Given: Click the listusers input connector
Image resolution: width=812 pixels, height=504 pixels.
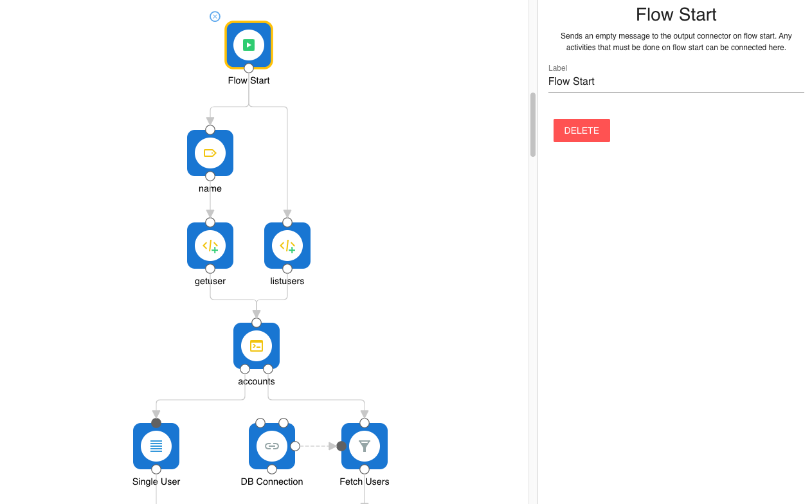Looking at the screenshot, I should (x=287, y=222).
